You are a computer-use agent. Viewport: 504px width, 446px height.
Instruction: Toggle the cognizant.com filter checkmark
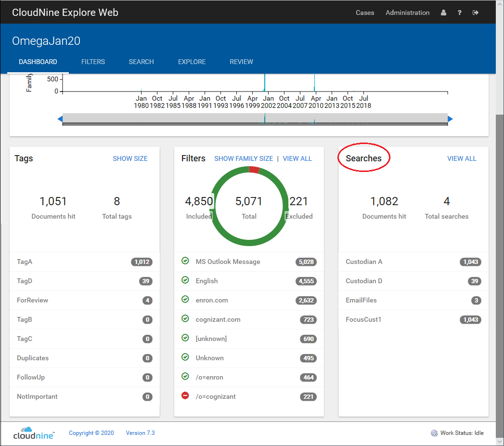[185, 319]
